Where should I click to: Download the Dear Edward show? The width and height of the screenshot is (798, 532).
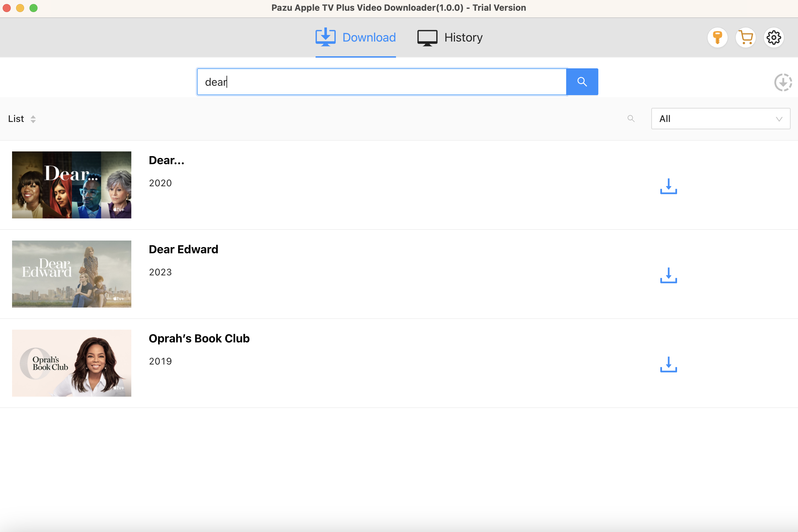click(x=668, y=275)
